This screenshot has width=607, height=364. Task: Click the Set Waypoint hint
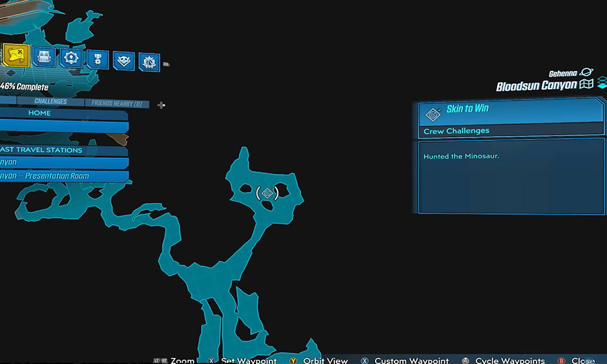pyautogui.click(x=249, y=360)
